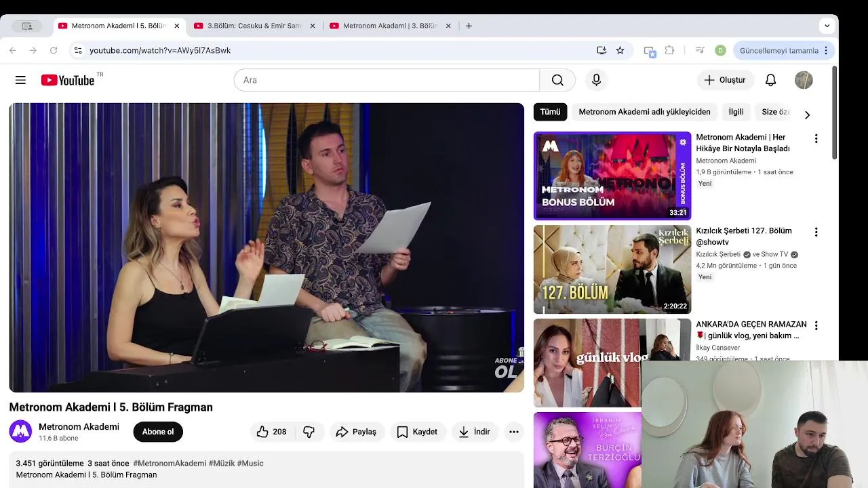Image resolution: width=868 pixels, height=488 pixels.
Task: Open the Kızılcık Şerbeti 127. BÖLÜM thumbnail
Action: tap(612, 269)
